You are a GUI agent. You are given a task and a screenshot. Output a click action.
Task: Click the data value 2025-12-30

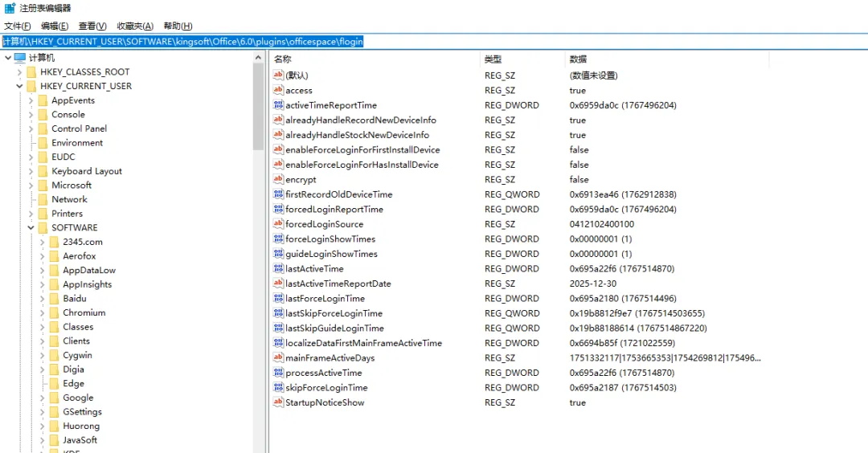593,284
